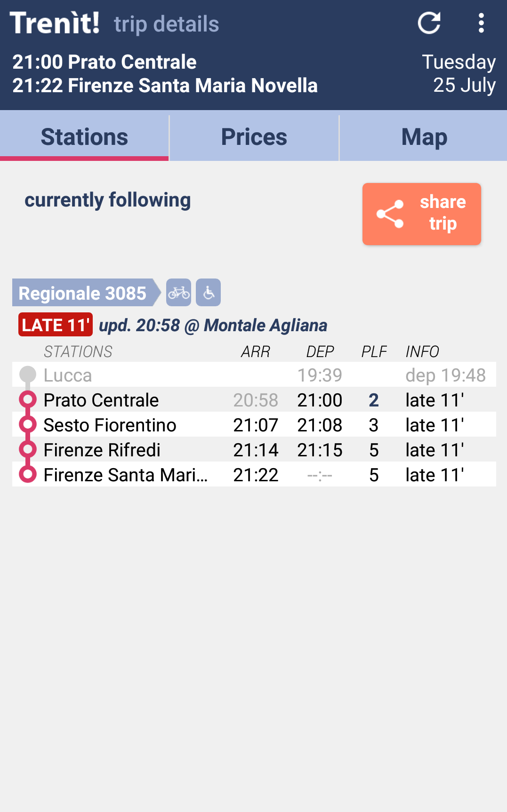Open the three-dot overflow menu
Viewport: 507px width, 812px height.
[481, 23]
